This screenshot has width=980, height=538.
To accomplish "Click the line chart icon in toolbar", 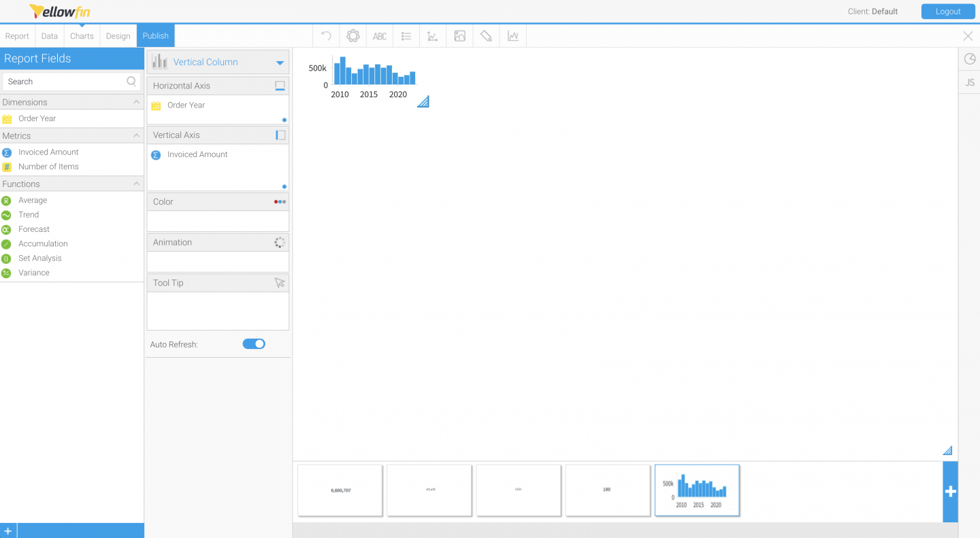I will tap(512, 35).
